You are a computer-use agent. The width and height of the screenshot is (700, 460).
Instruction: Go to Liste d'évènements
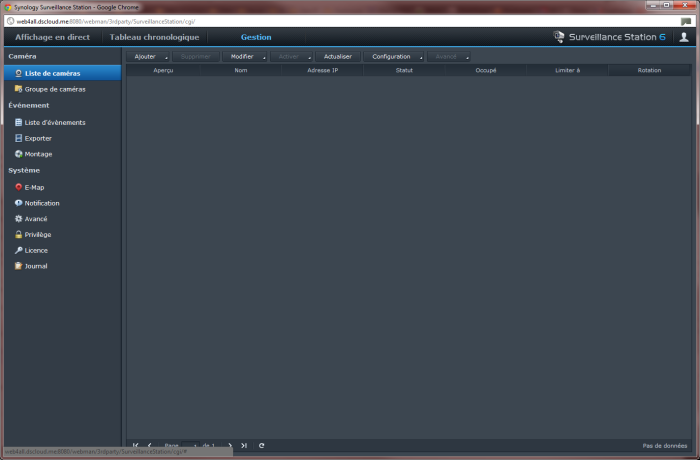54,122
